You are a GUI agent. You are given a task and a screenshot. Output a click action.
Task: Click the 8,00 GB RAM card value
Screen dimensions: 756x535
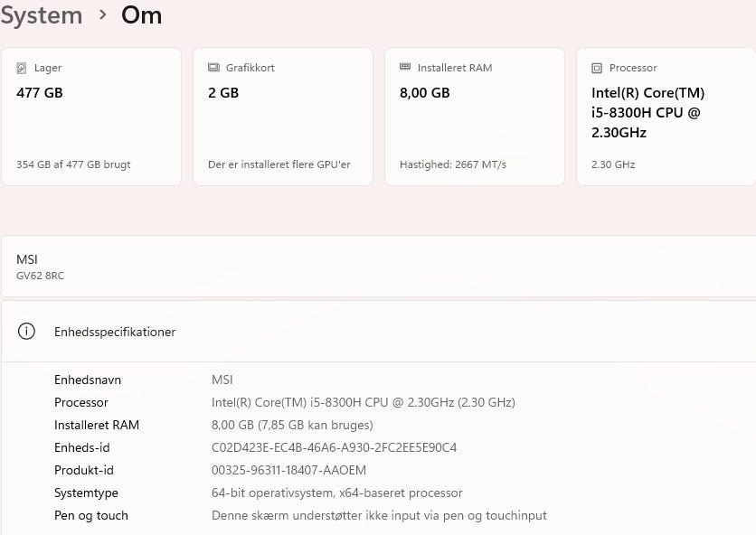tap(424, 92)
